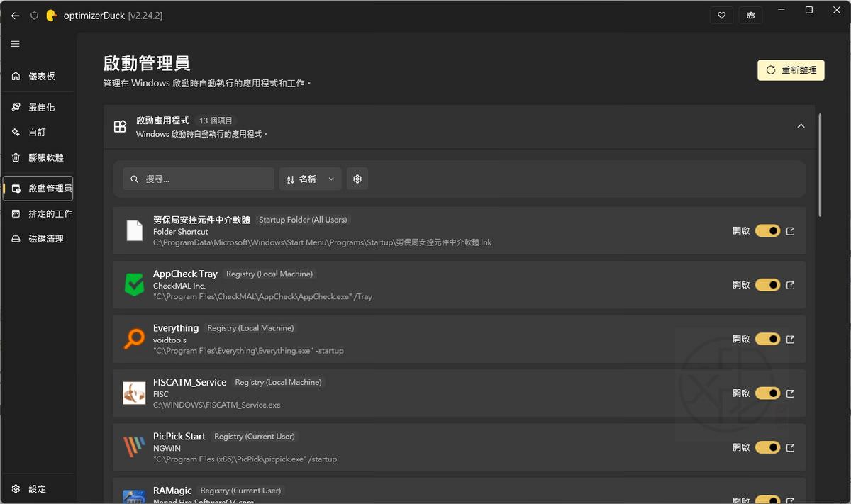Viewport: 851px width, 504px height.
Task: Click open-location icon for PicPick Start
Action: 791,447
